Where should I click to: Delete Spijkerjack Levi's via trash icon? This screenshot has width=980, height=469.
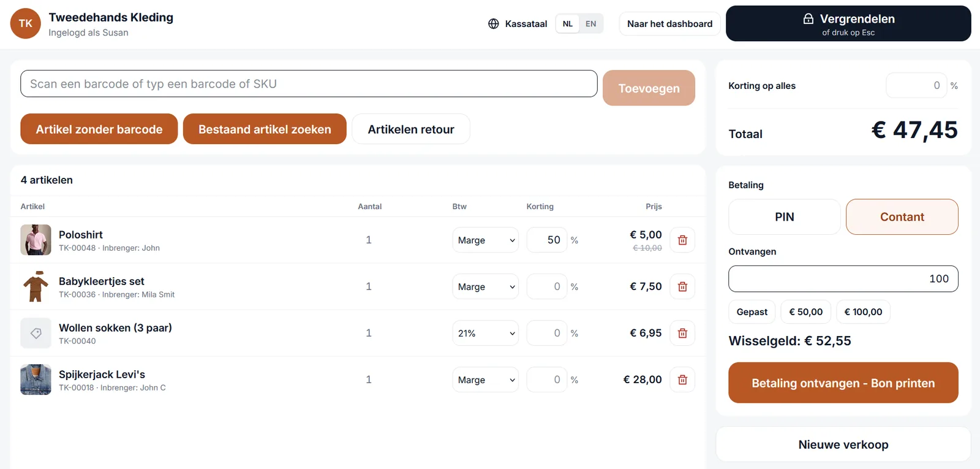point(682,379)
